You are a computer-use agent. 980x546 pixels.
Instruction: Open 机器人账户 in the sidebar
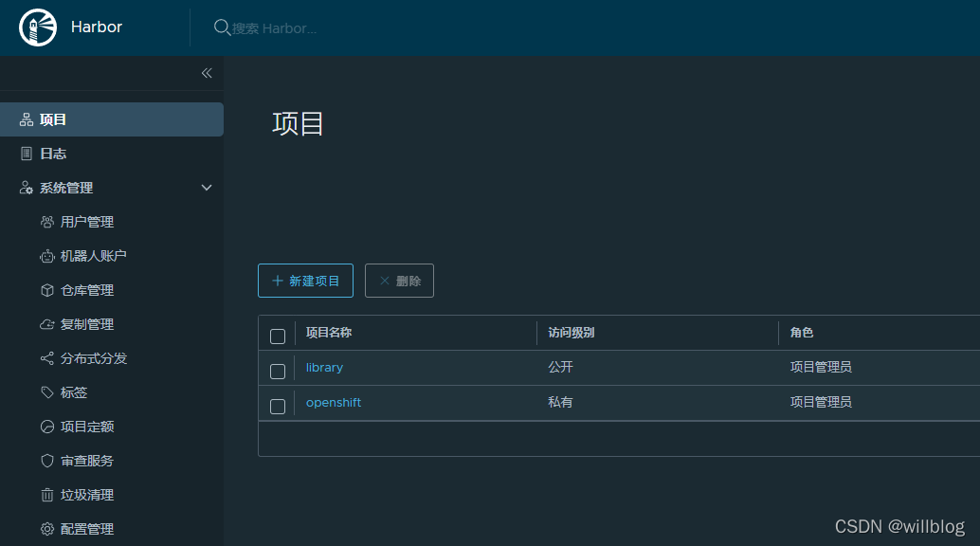click(x=93, y=256)
